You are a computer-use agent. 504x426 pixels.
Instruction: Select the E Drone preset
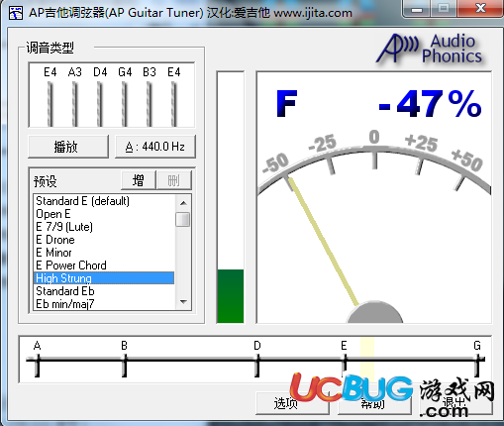point(104,240)
